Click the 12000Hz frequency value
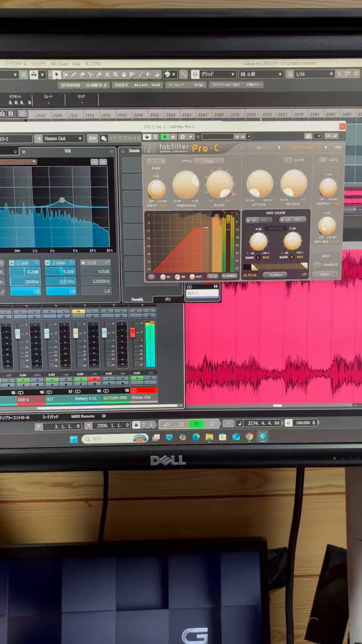This screenshot has width=362, height=644. pyautogui.click(x=96, y=281)
